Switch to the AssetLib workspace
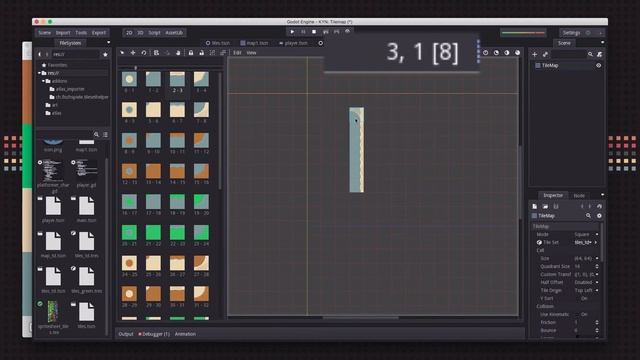This screenshot has height=360, width=640. click(x=174, y=33)
